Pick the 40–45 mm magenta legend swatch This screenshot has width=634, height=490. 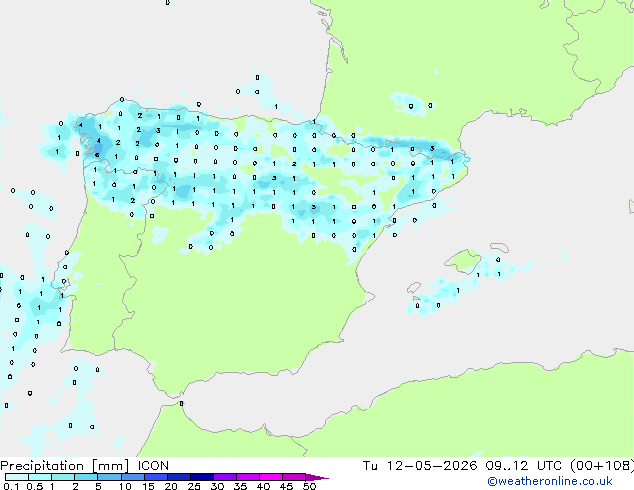271,477
